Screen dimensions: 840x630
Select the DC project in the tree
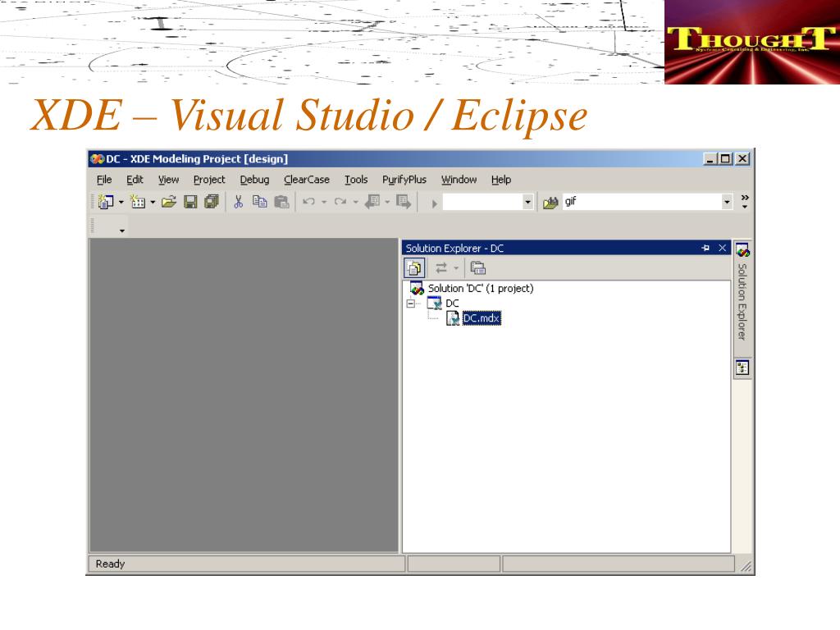(x=452, y=304)
